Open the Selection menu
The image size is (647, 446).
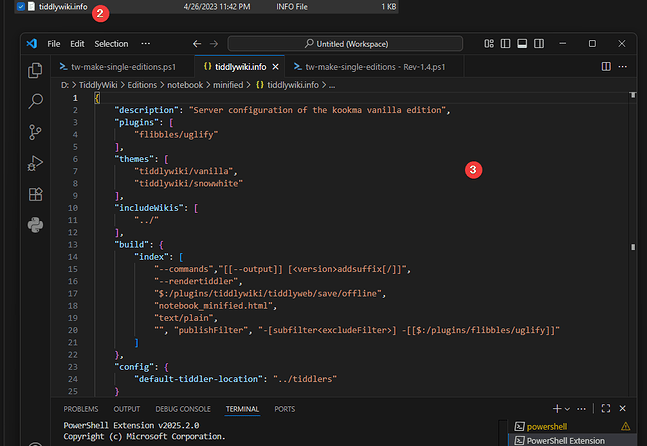[x=111, y=44]
